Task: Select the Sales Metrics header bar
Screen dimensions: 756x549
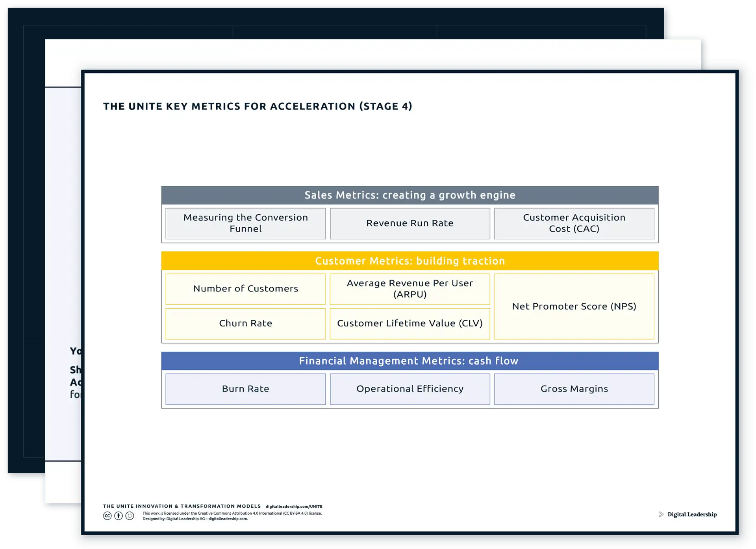Action: pyautogui.click(x=410, y=195)
